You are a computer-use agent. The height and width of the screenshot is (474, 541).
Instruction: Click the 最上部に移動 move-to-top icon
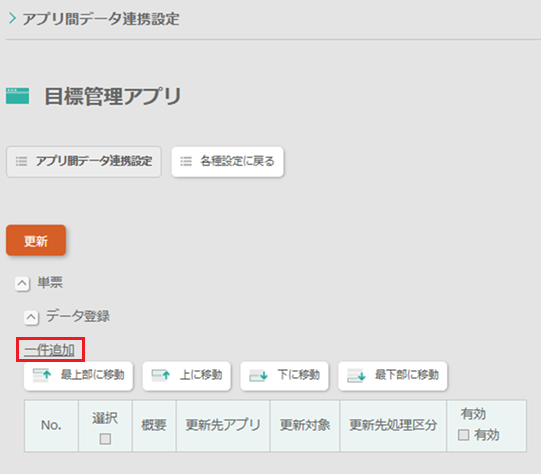pos(41,375)
